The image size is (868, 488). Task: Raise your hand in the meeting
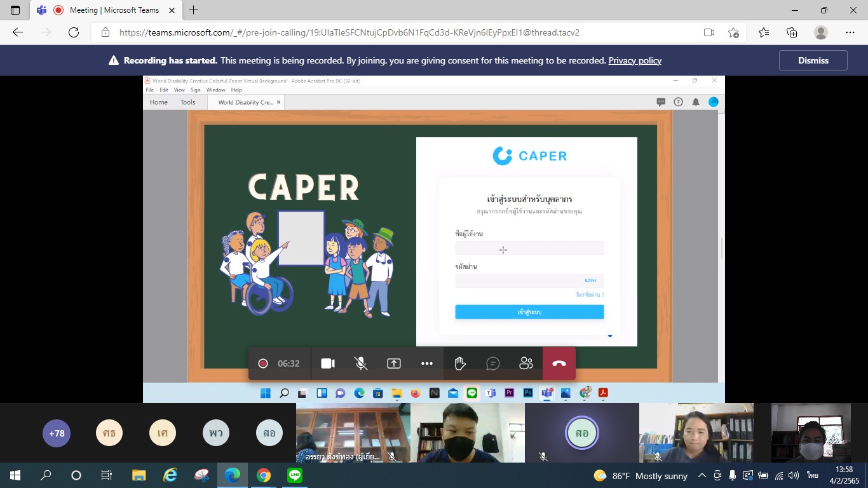460,363
